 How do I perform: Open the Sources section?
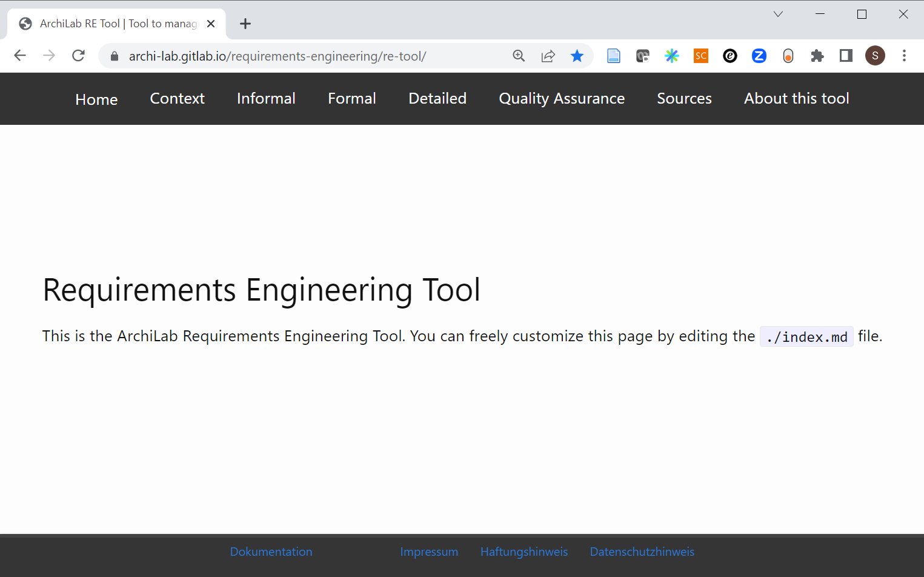pos(685,98)
